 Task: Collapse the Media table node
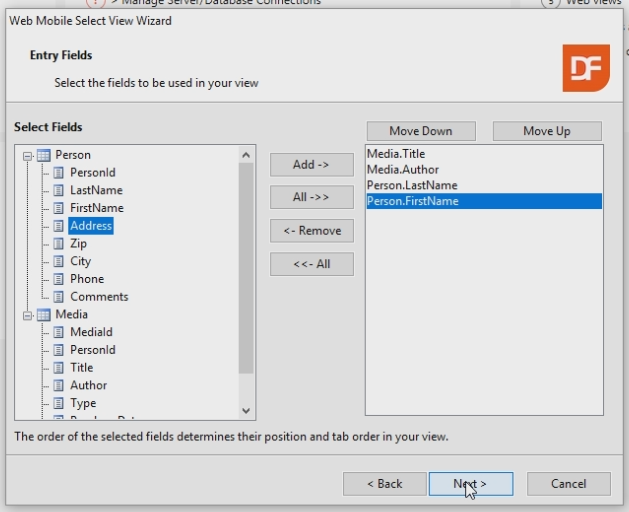tap(27, 315)
